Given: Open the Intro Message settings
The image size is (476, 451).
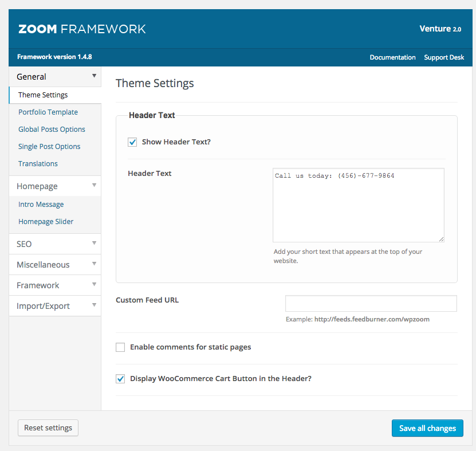Looking at the screenshot, I should tap(41, 205).
